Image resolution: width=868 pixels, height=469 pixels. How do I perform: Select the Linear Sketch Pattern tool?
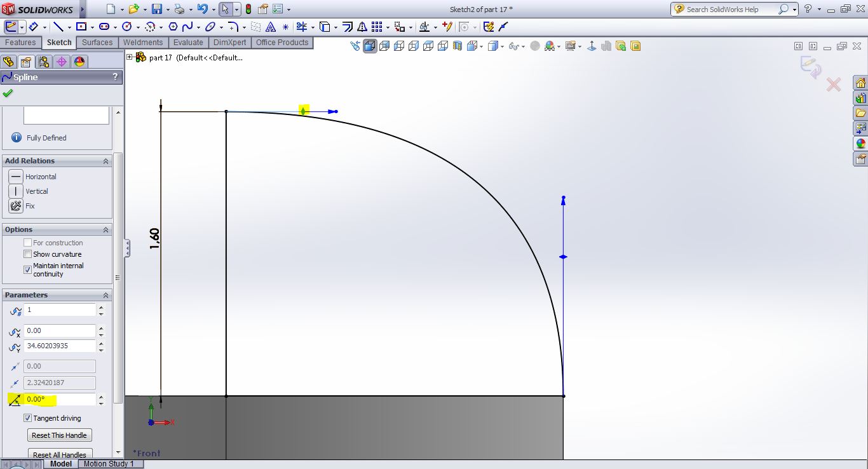tap(377, 27)
